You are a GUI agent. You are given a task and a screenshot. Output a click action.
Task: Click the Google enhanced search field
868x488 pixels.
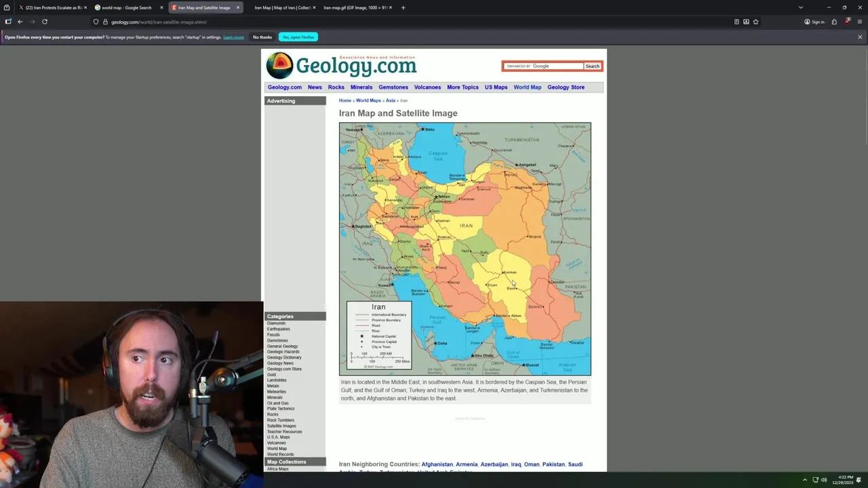[542, 66]
